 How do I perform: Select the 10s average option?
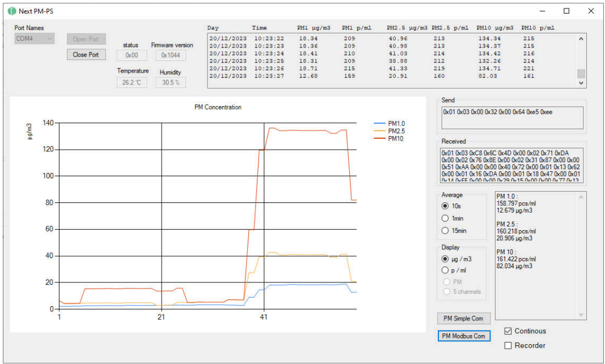[x=445, y=206]
